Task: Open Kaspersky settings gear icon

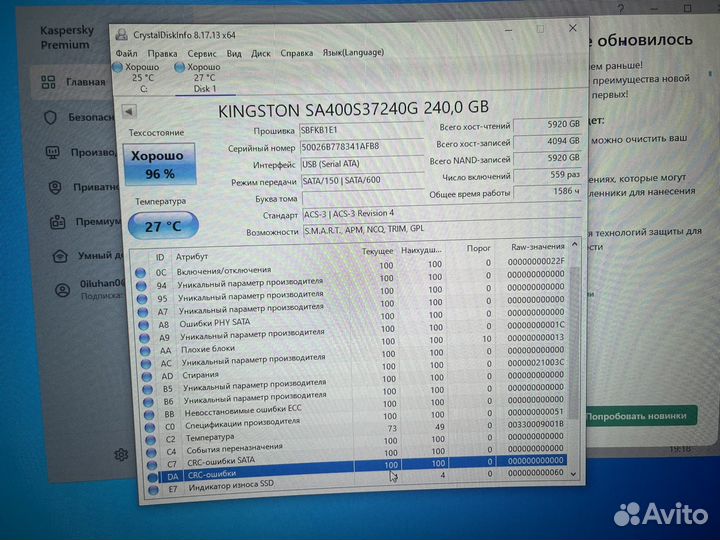Action: pos(121,455)
